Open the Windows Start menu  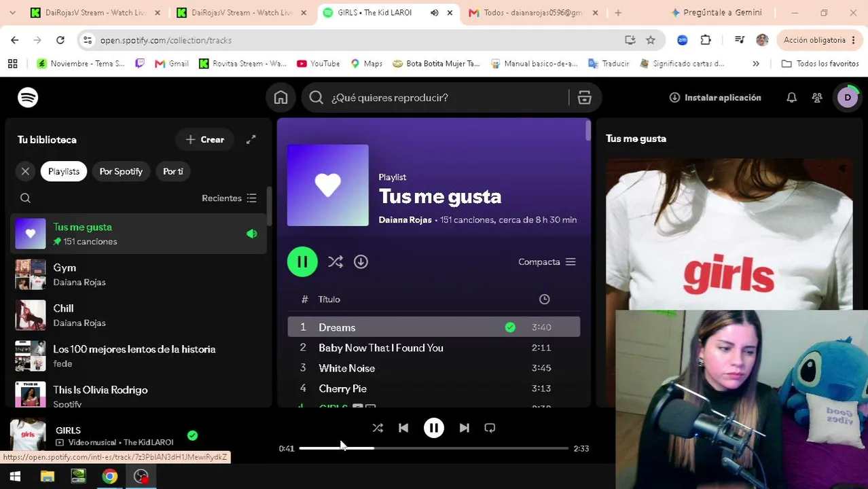pos(15,477)
